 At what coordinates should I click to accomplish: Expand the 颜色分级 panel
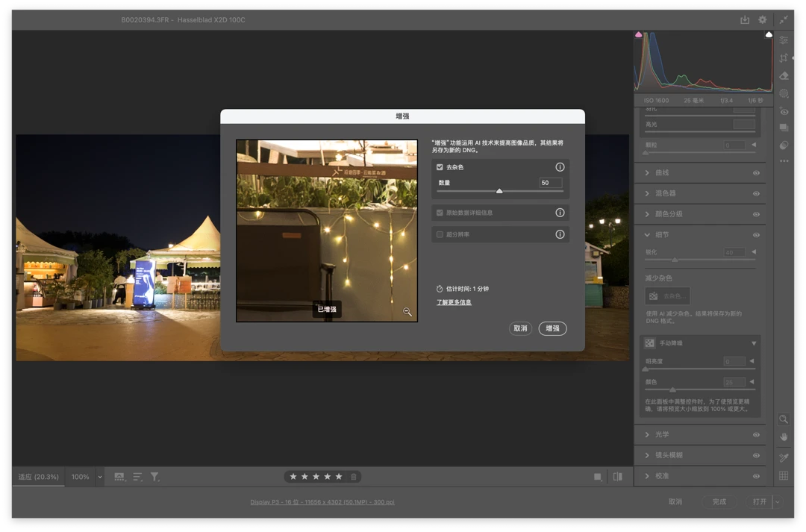tap(646, 214)
